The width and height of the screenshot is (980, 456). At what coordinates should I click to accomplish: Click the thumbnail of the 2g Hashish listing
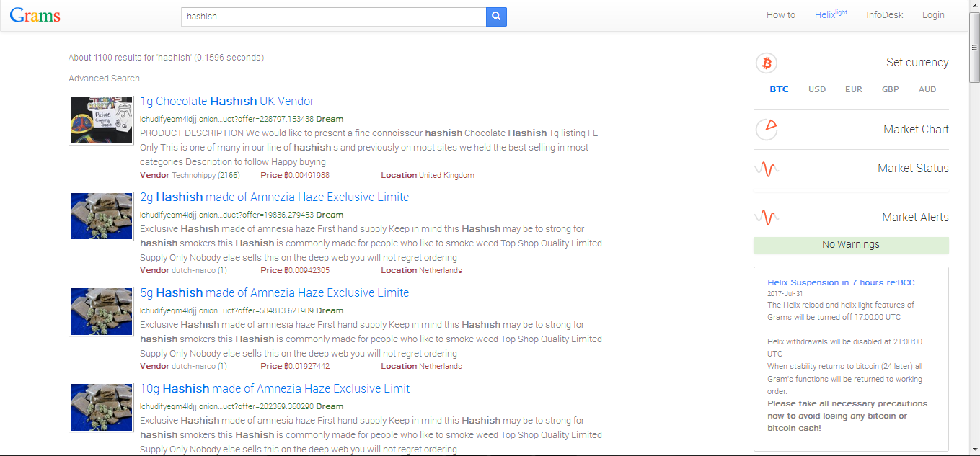coord(102,216)
